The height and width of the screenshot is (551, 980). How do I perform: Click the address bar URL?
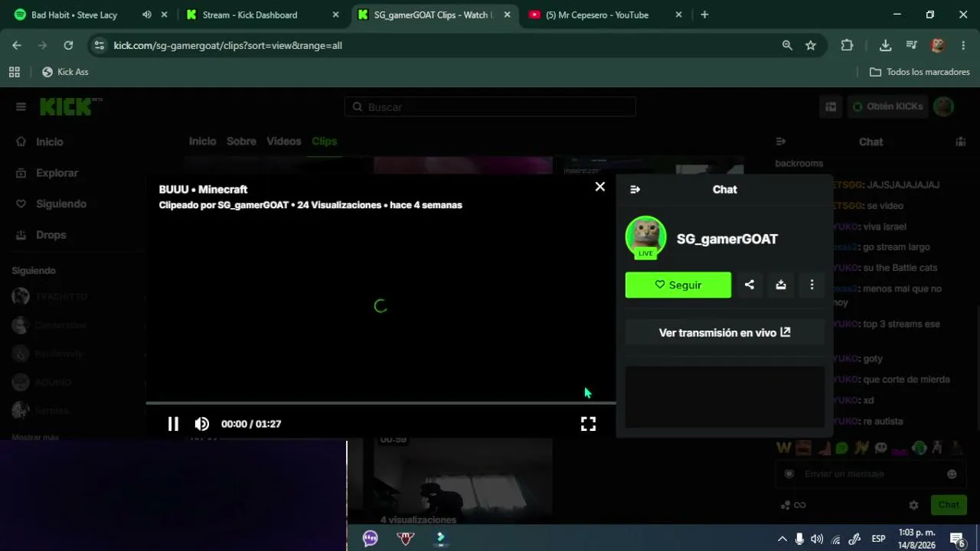pos(228,45)
